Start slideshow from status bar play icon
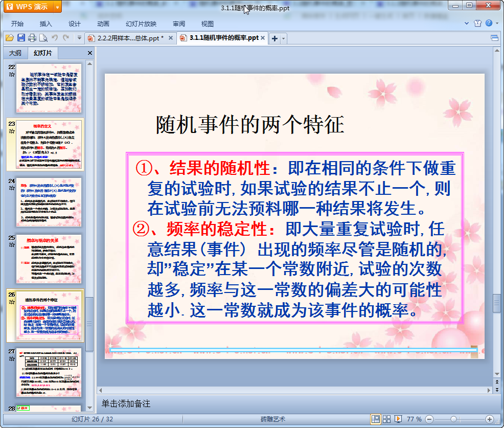Image resolution: width=504 pixels, height=428 pixels. coord(398,419)
